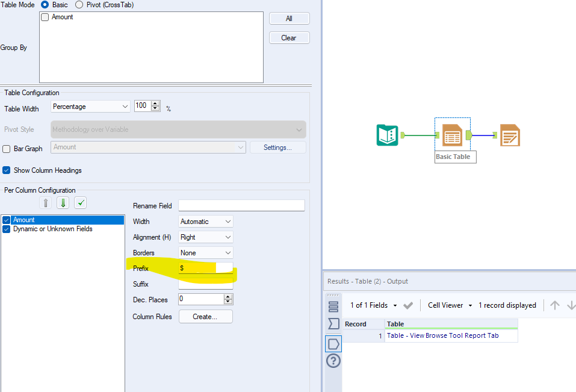Open Table Width Percentage dropdown
576x392 pixels.
click(90, 107)
